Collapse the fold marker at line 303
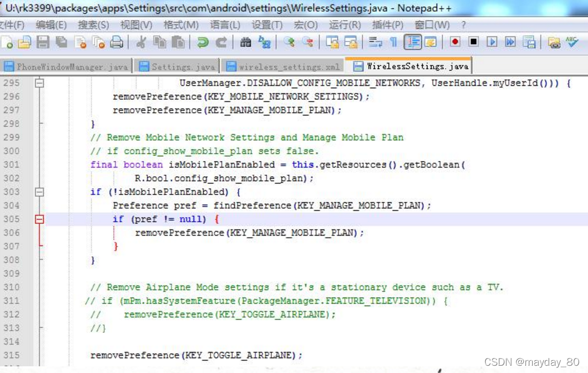The image size is (588, 373). (40, 192)
